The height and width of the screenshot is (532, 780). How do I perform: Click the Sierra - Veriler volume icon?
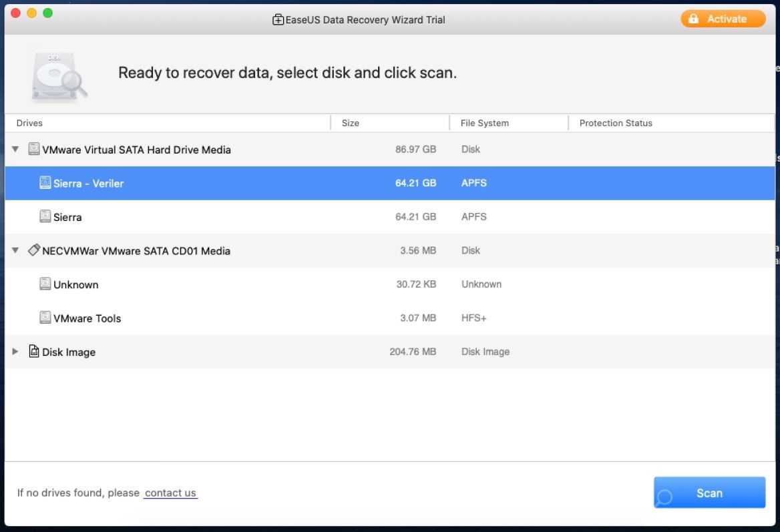click(x=45, y=183)
